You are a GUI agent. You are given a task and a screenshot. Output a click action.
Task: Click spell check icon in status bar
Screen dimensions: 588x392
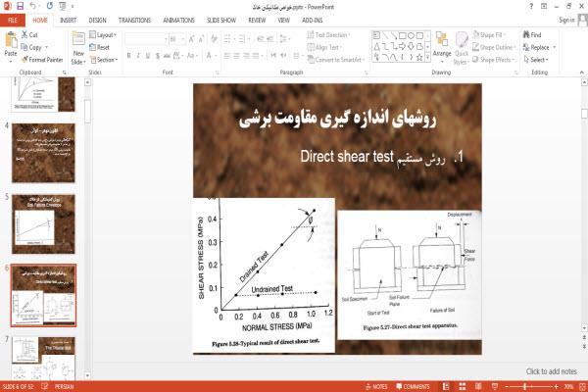[45, 386]
